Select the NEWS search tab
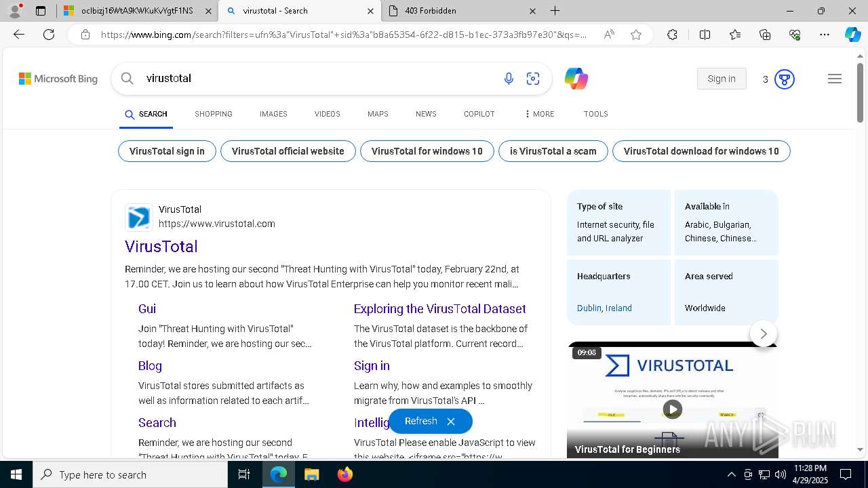868x488 pixels. 426,114
